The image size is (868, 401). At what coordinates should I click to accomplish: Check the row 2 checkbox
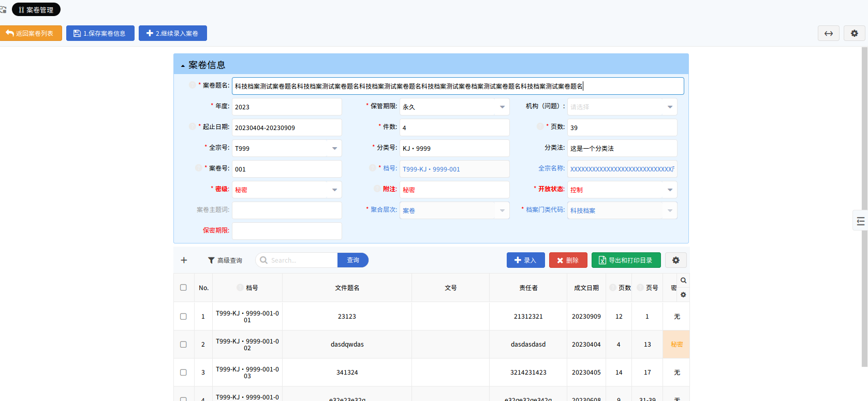[183, 345]
